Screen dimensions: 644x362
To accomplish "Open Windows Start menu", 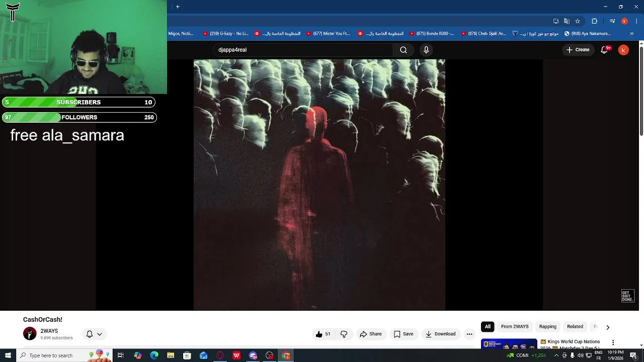I will click(x=8, y=355).
